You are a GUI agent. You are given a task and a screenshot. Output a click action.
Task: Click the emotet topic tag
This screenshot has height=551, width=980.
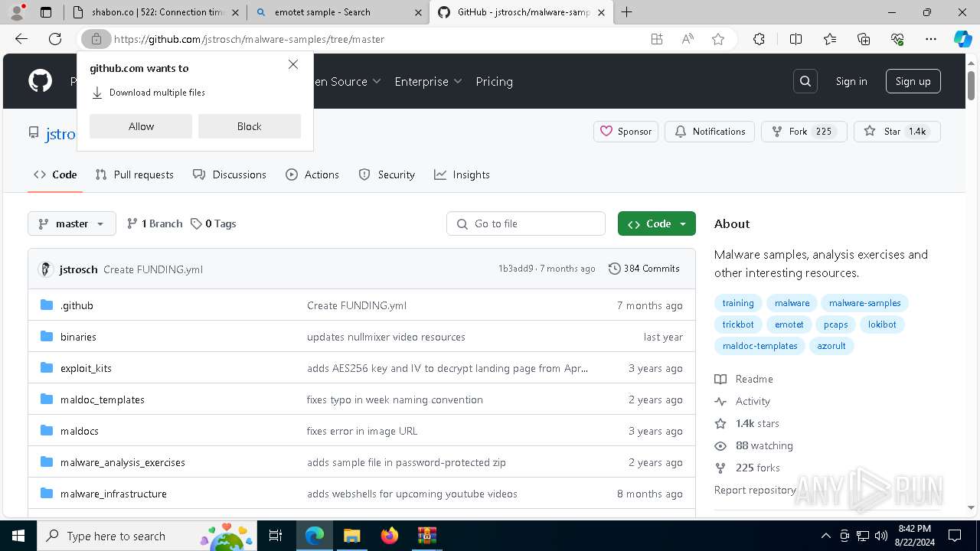(789, 324)
